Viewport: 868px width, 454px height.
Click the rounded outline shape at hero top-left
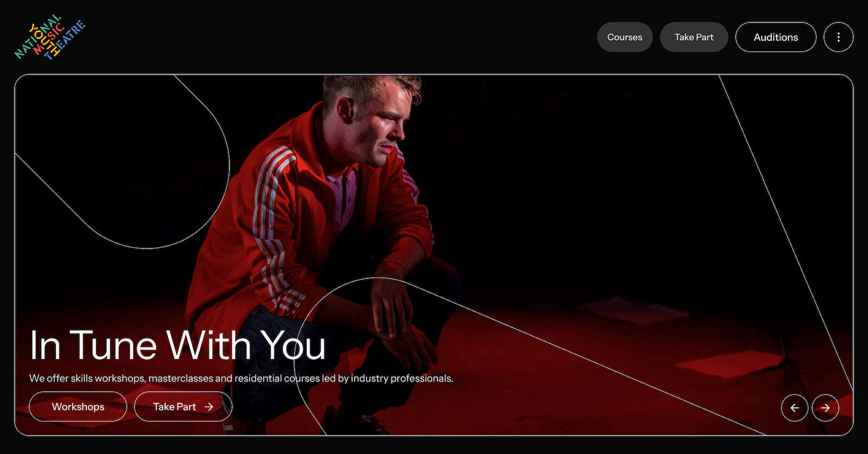(122, 162)
